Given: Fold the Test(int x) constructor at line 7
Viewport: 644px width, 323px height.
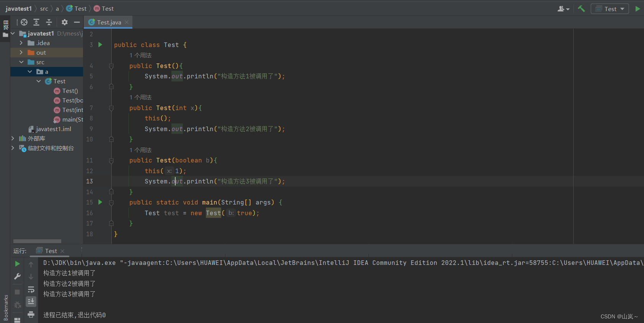Looking at the screenshot, I should pos(111,108).
